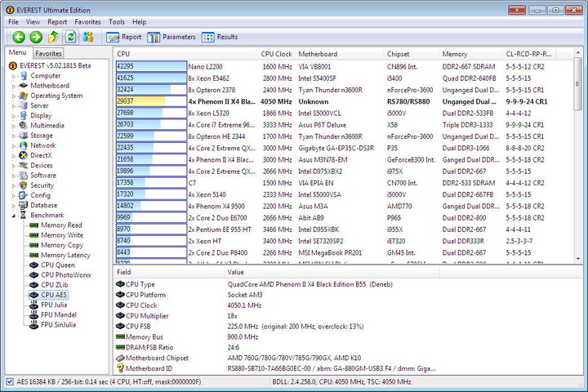Viewport: 588px width, 392px height.
Task: Sort by the Chipset column header
Action: (x=411, y=54)
